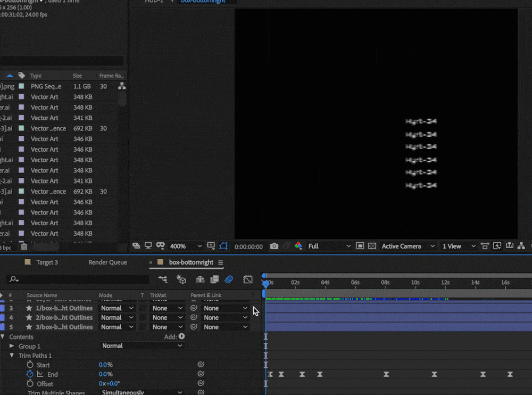Open Group 1 blend mode dropdown

[x=142, y=345]
